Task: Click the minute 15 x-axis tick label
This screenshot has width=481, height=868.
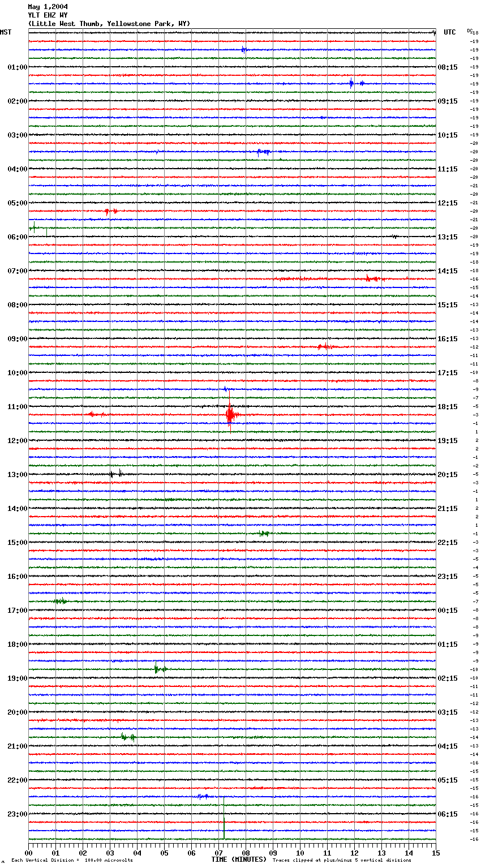Action: tap(436, 853)
